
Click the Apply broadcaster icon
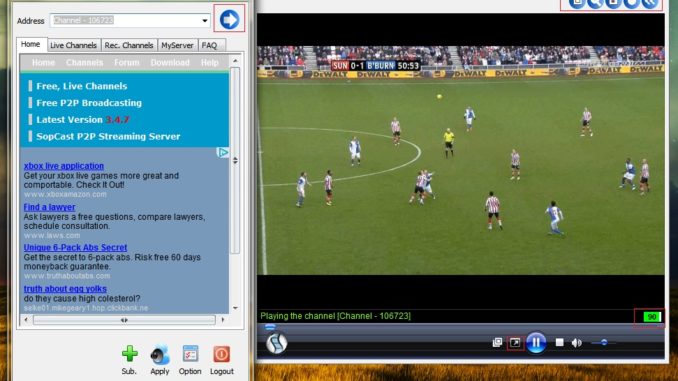coord(160,355)
